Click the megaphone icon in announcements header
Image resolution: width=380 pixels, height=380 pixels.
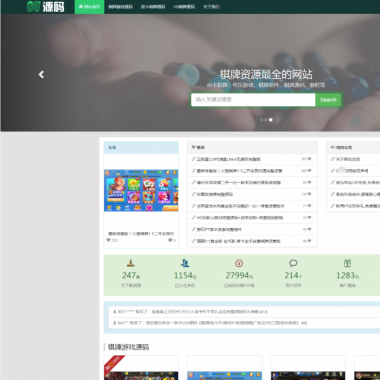[x=333, y=147]
